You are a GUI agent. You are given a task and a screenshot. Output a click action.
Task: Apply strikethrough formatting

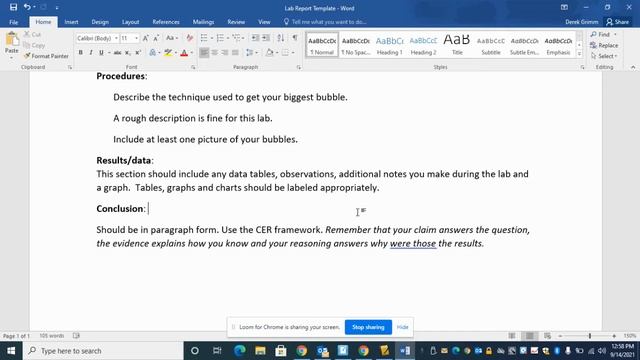tap(117, 53)
